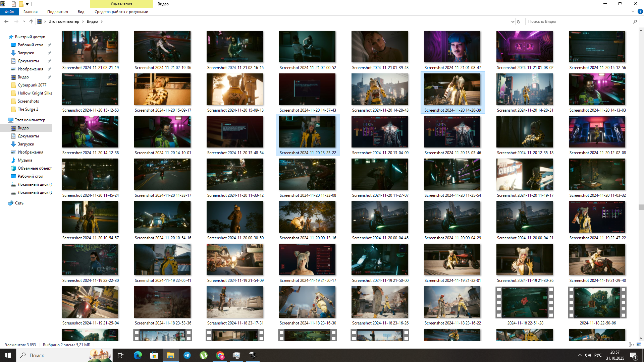Open Telegram from the taskbar
The width and height of the screenshot is (644, 362).
187,355
